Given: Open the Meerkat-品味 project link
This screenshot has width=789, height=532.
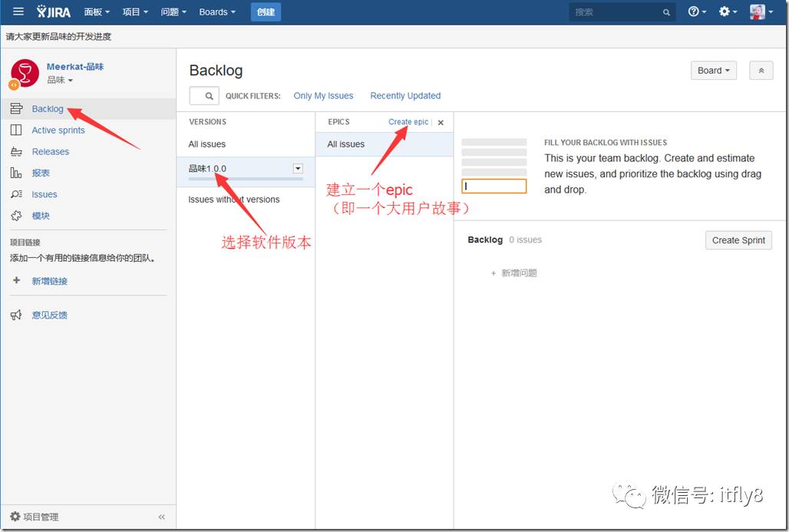Looking at the screenshot, I should [x=75, y=67].
